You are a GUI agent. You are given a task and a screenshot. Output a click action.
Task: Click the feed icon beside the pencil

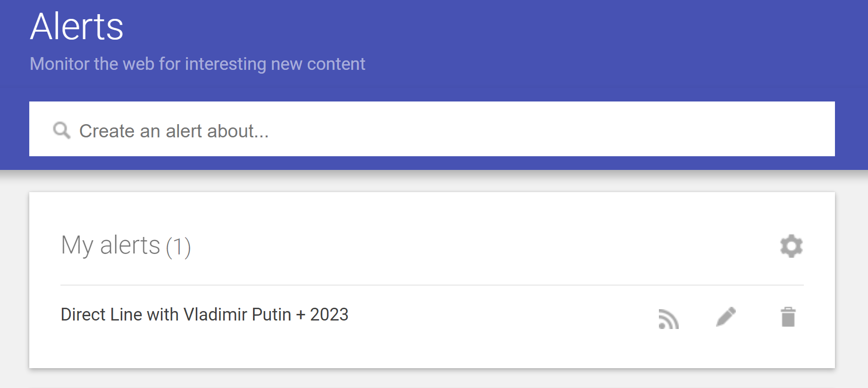coord(668,319)
